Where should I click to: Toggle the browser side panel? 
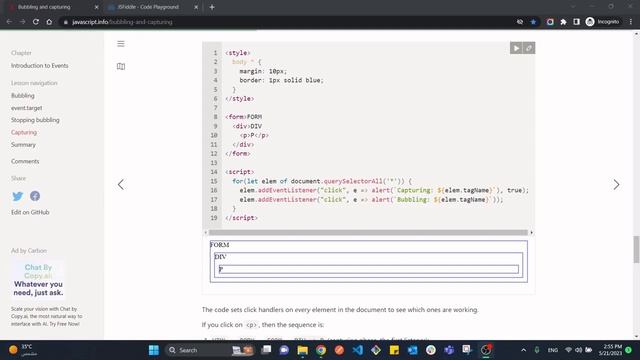576,22
